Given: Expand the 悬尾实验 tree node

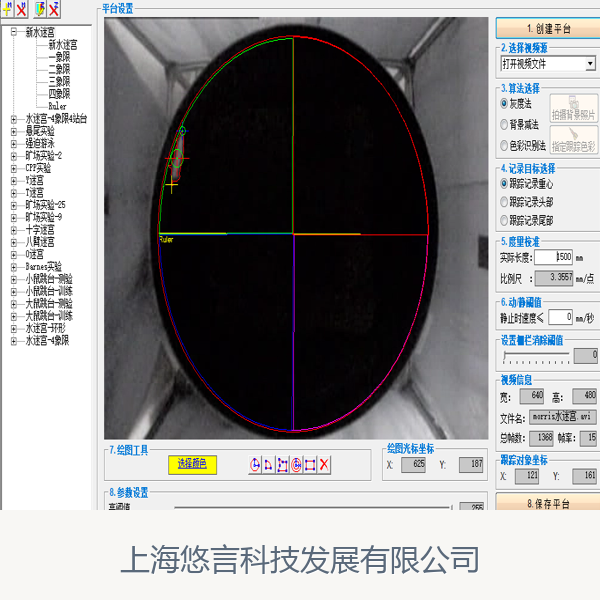Looking at the screenshot, I should [x=14, y=132].
